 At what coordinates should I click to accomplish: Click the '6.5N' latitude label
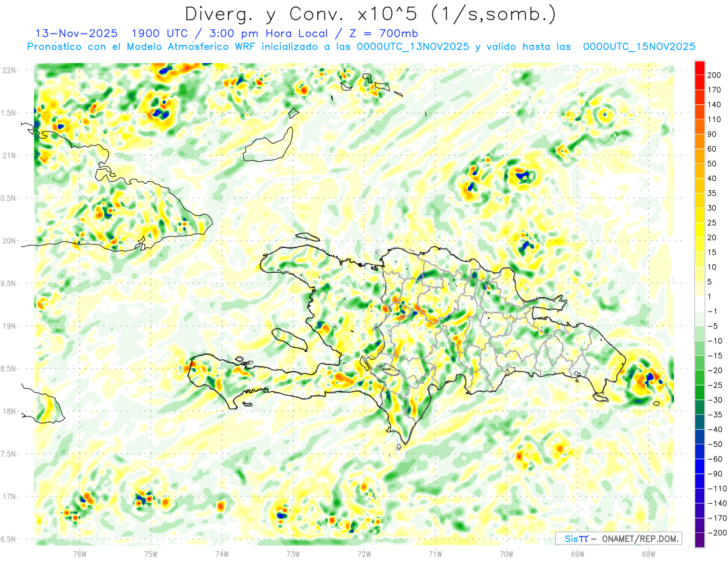[x=8, y=539]
